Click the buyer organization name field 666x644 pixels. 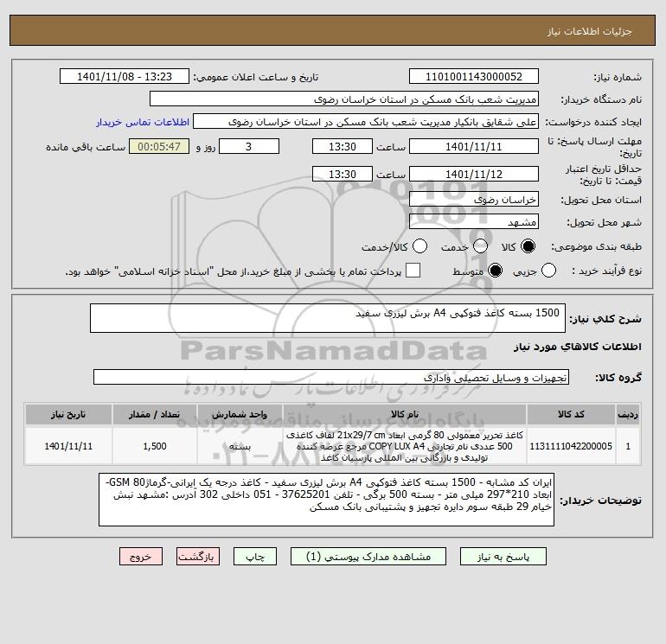coord(344,99)
